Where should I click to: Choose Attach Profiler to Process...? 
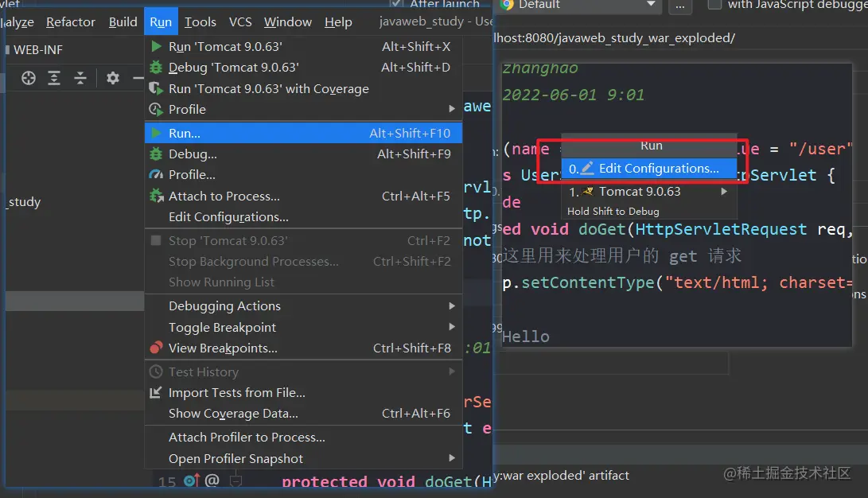[303, 437]
